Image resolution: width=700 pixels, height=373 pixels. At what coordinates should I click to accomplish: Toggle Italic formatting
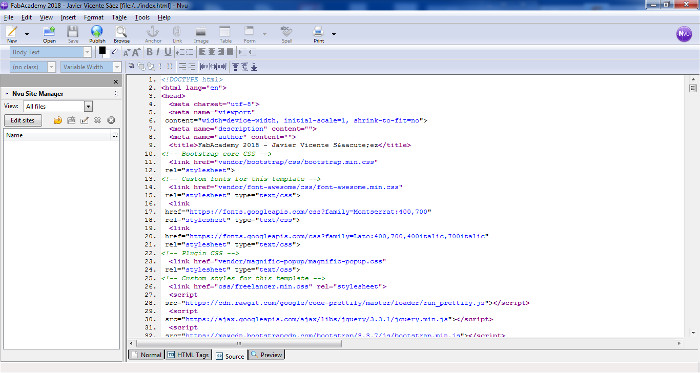158,52
